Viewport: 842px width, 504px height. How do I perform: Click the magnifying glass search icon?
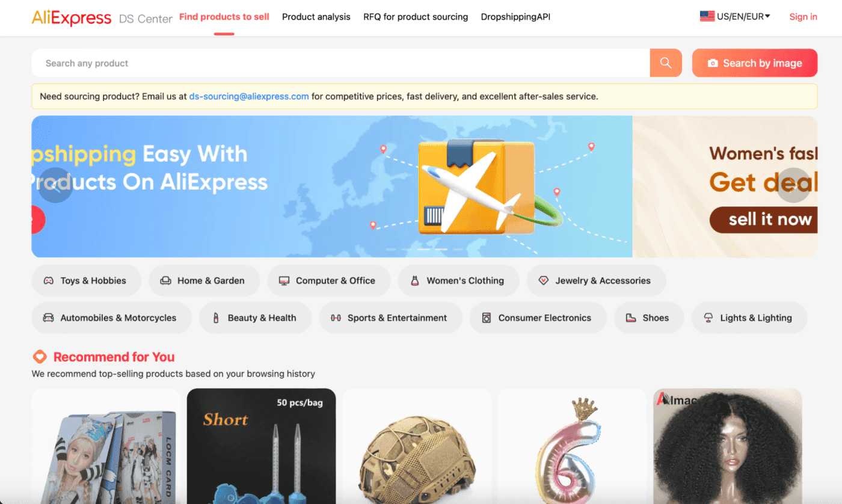[666, 63]
